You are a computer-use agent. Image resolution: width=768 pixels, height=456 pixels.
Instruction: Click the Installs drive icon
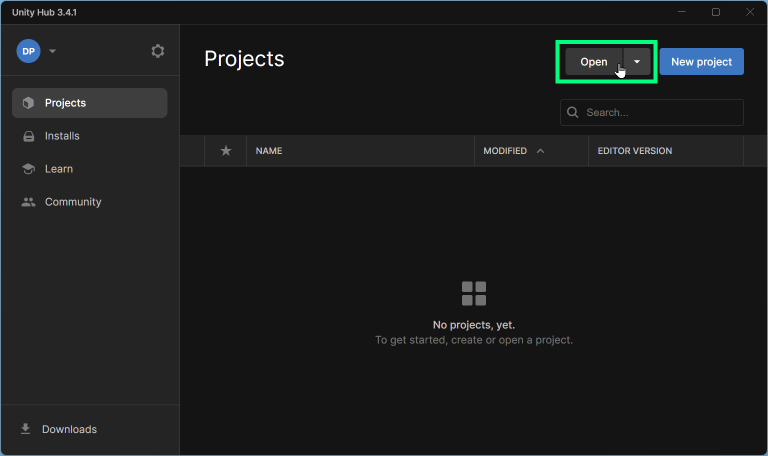coord(28,136)
